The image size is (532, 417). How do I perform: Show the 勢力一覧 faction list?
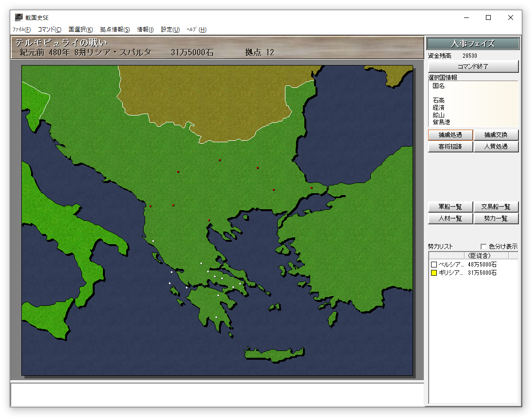click(496, 218)
